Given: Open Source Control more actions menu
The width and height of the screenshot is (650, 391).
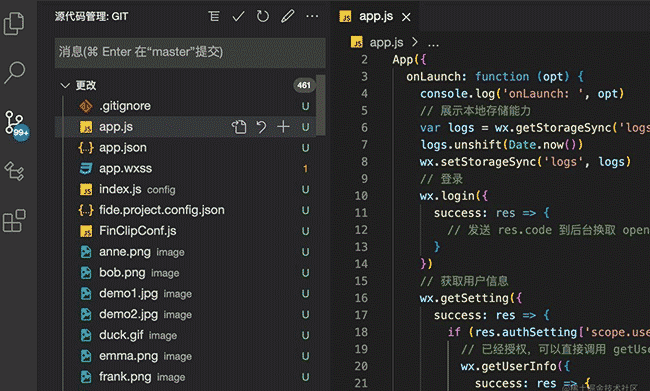Looking at the screenshot, I should [312, 17].
